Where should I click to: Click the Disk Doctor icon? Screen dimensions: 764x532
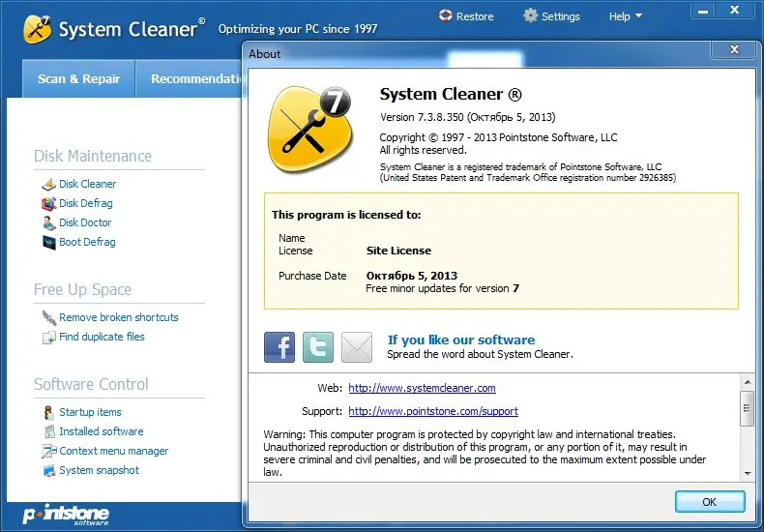pyautogui.click(x=48, y=223)
